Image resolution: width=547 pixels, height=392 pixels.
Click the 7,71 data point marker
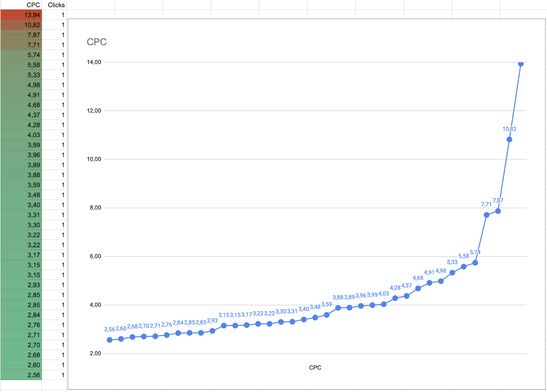(486, 215)
